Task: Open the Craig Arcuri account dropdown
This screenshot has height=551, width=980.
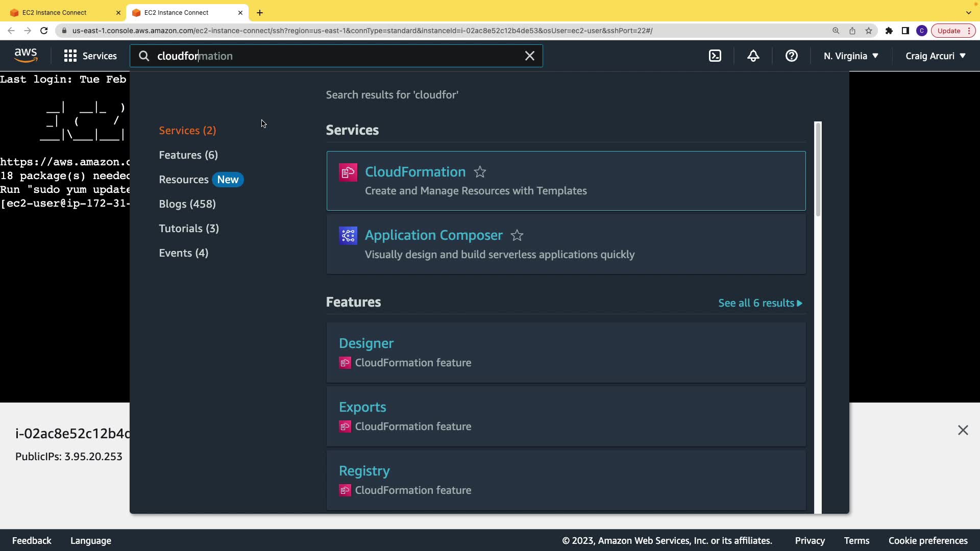Action: point(936,56)
